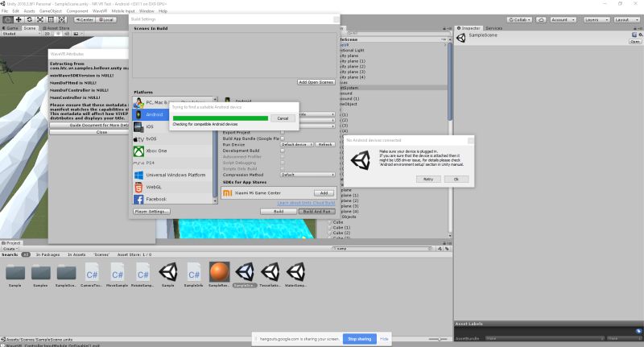The height and width of the screenshot is (347, 644).
Task: Select Facebook platform
Action: [x=172, y=199]
